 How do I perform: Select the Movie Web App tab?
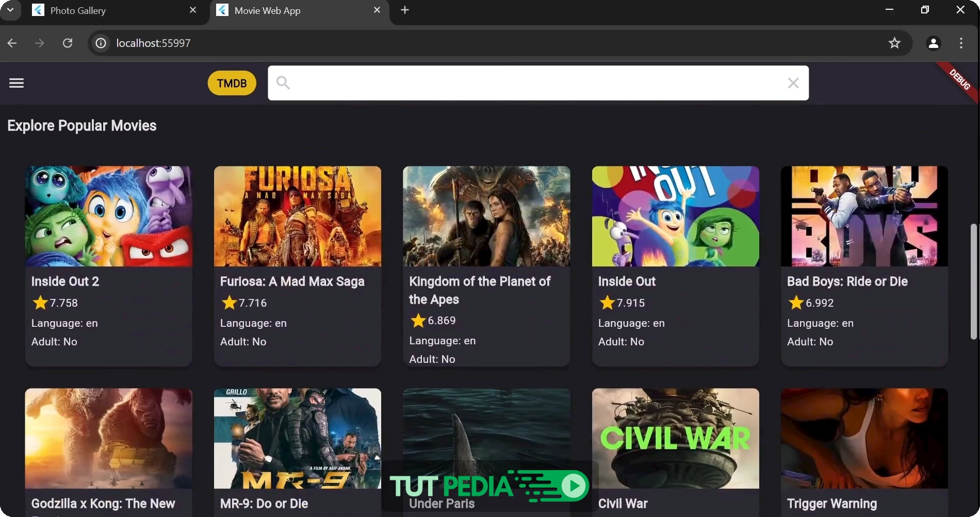click(299, 10)
